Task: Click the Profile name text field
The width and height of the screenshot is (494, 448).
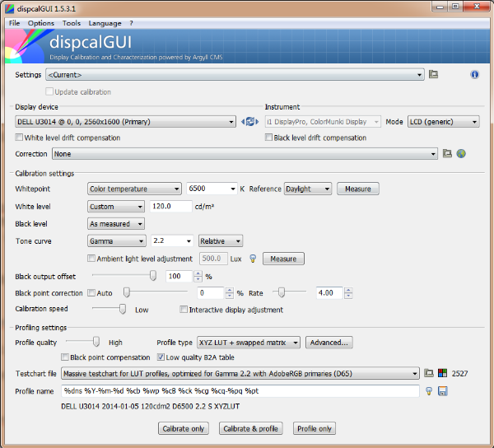Action: 240,390
